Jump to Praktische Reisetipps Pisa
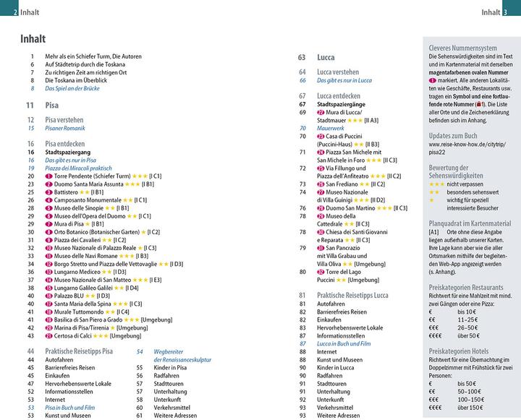The width and height of the screenshot is (521, 420). pyautogui.click(x=79, y=351)
